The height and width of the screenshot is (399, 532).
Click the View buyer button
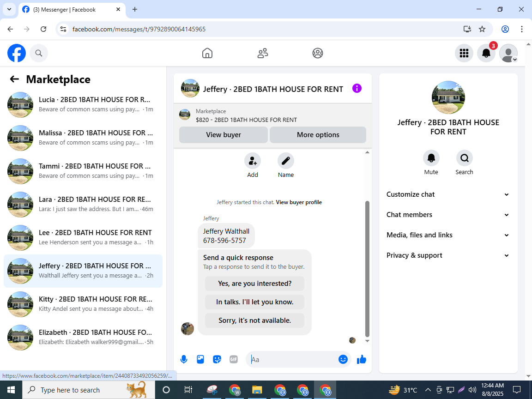click(223, 135)
